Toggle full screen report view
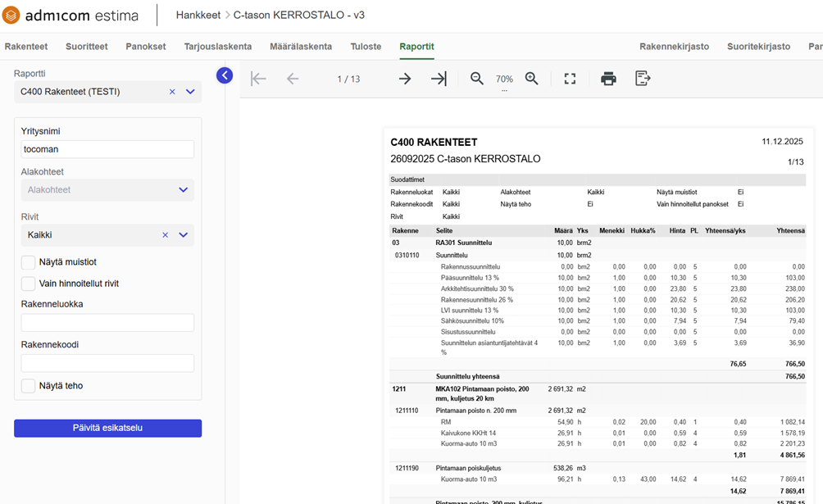The width and height of the screenshot is (823, 504). pyautogui.click(x=570, y=79)
